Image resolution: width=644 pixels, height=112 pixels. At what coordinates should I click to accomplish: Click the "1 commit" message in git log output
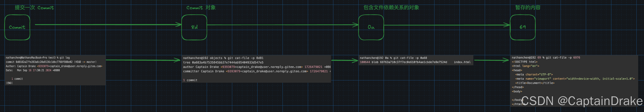click(x=17, y=79)
